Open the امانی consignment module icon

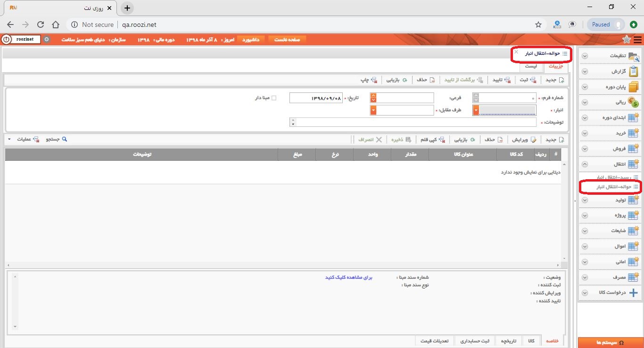[633, 262]
